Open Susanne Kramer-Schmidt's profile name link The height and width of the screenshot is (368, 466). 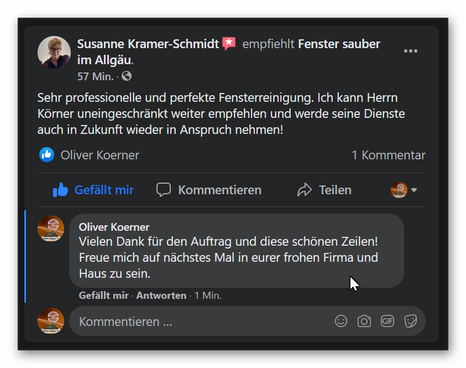click(x=148, y=44)
